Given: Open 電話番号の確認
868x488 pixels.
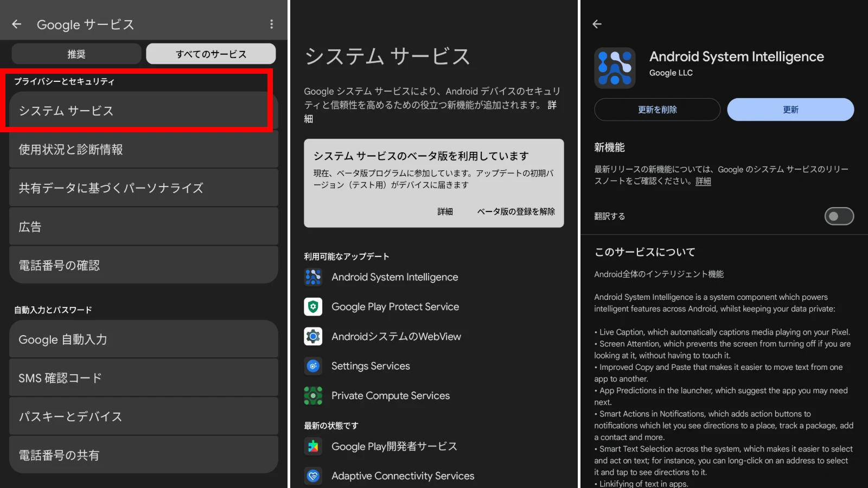Looking at the screenshot, I should click(144, 265).
